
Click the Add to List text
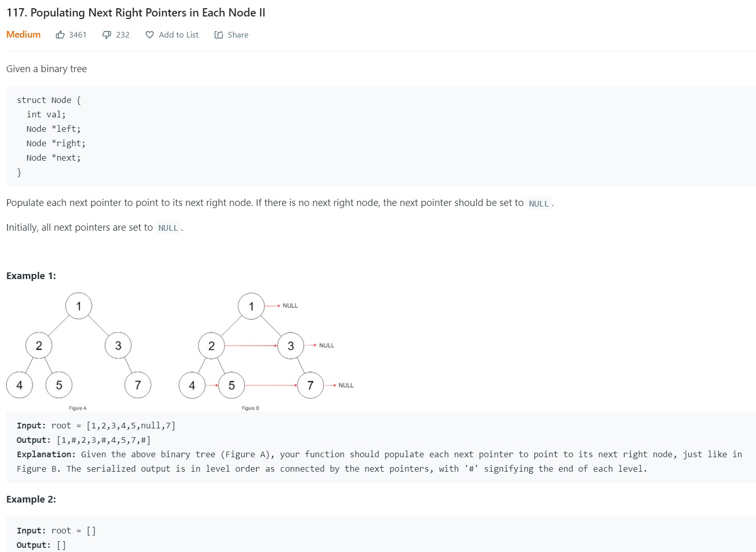coord(178,35)
